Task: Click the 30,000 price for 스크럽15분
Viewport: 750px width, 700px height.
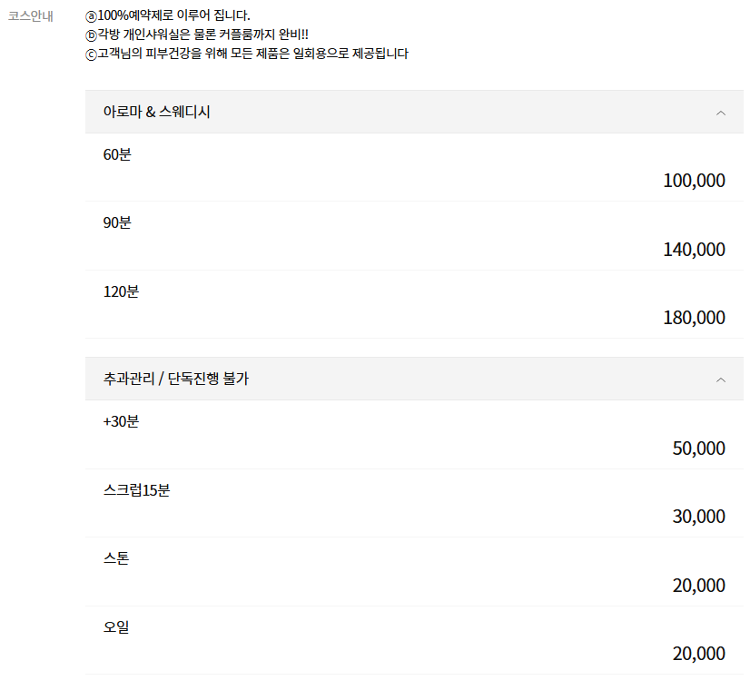Action: coord(698,517)
